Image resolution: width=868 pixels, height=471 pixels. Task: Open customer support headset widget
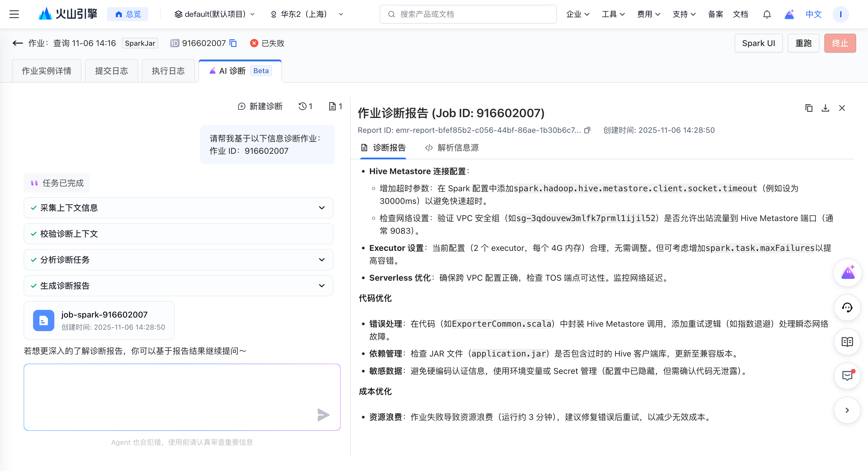pyautogui.click(x=847, y=307)
